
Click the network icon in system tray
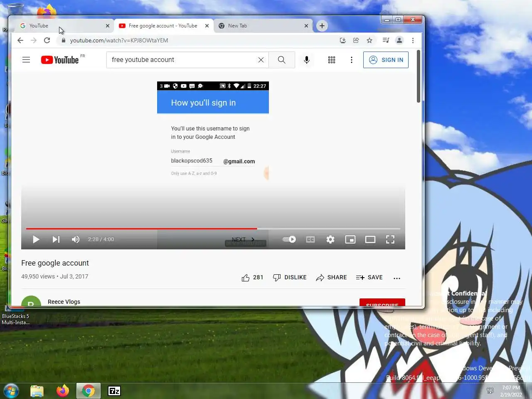point(490,391)
